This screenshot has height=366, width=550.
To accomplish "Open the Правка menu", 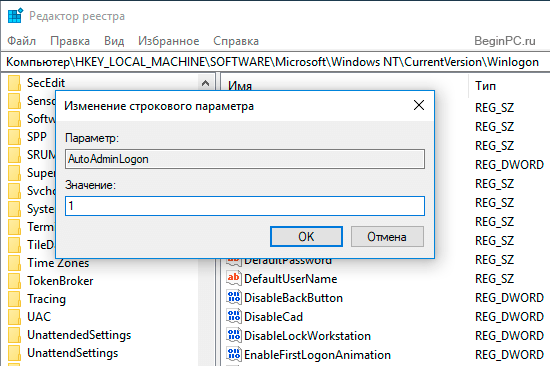I will [70, 41].
